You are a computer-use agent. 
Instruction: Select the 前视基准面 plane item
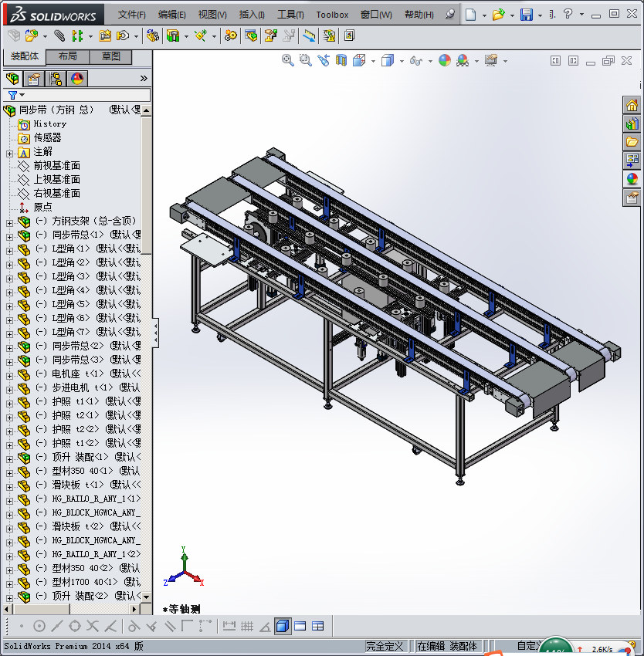[x=56, y=166]
